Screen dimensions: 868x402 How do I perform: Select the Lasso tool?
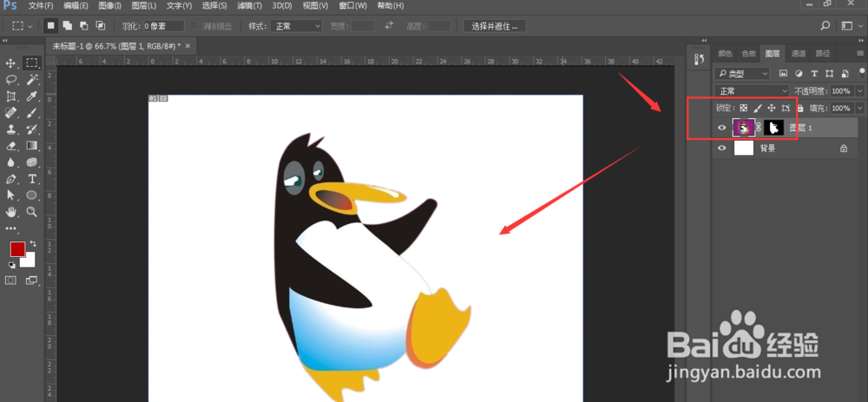pos(10,80)
